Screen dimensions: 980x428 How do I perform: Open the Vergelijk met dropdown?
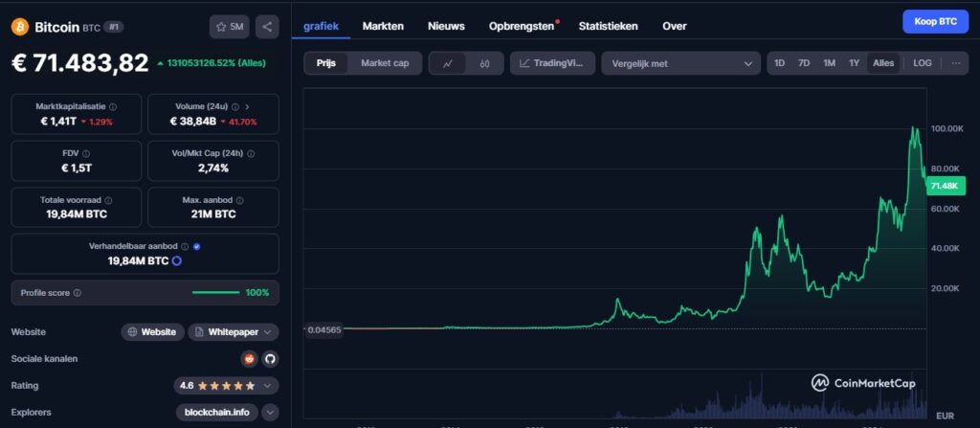pyautogui.click(x=680, y=63)
